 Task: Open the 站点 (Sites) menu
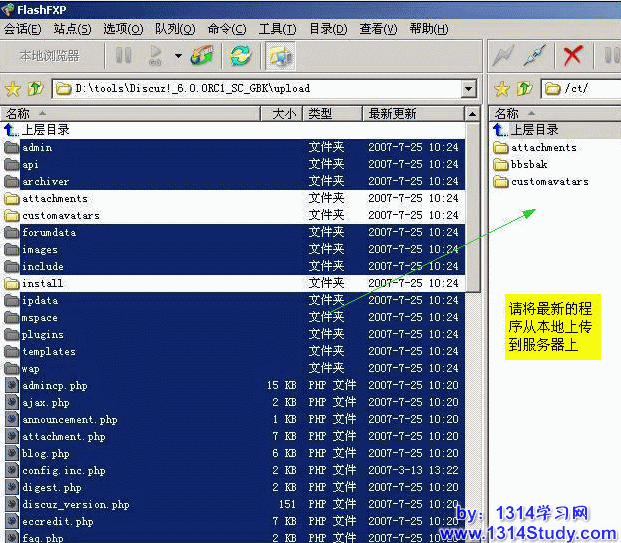[72, 29]
